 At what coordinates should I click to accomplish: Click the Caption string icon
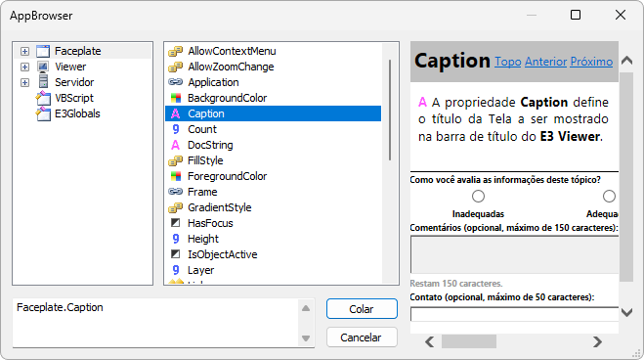tap(175, 113)
